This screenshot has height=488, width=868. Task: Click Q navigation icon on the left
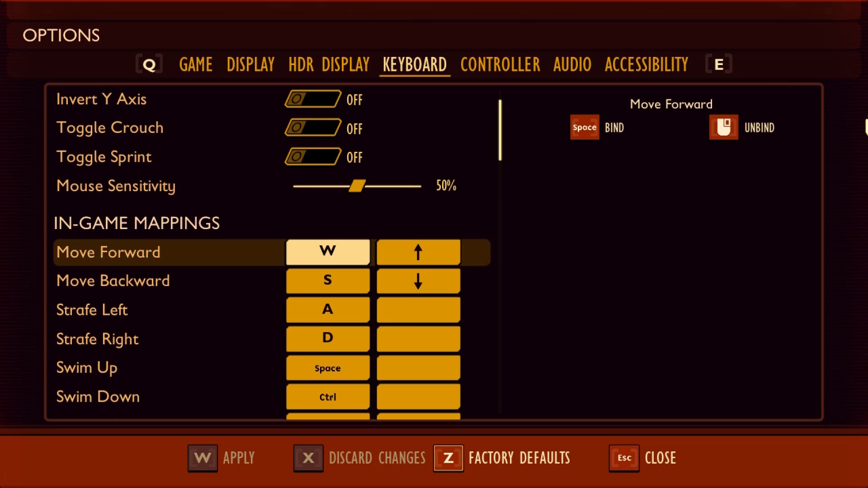[x=149, y=64]
